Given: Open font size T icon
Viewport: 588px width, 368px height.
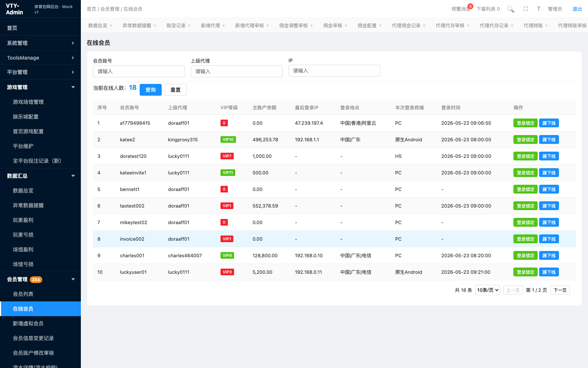Looking at the screenshot, I should [x=538, y=9].
